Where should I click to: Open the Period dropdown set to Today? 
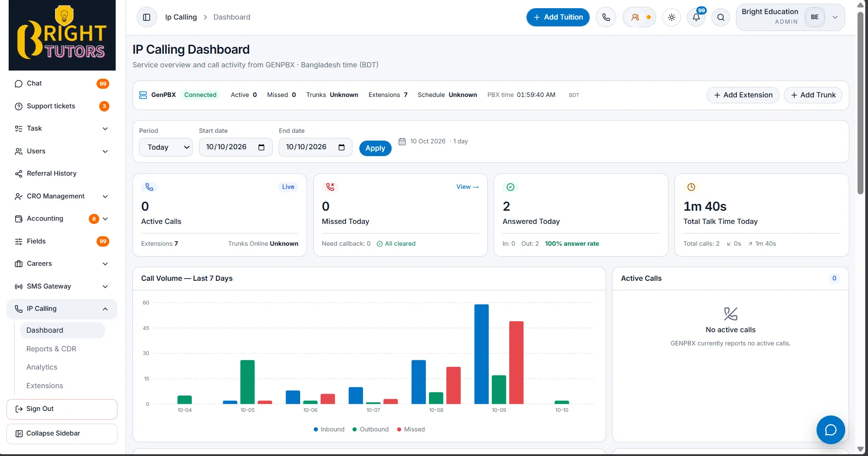point(166,147)
